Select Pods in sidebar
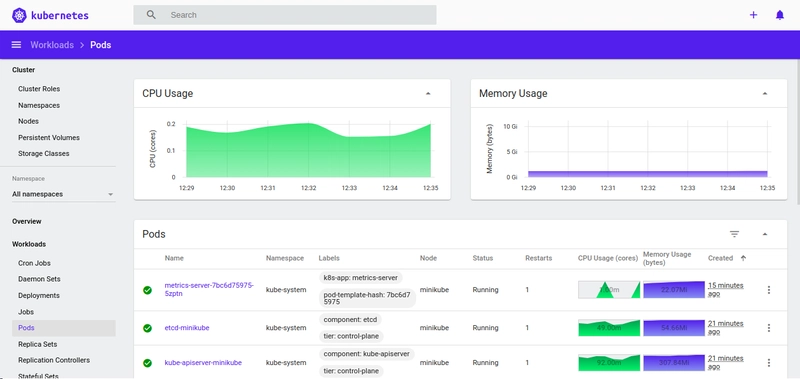800x379 pixels. [x=64, y=328]
